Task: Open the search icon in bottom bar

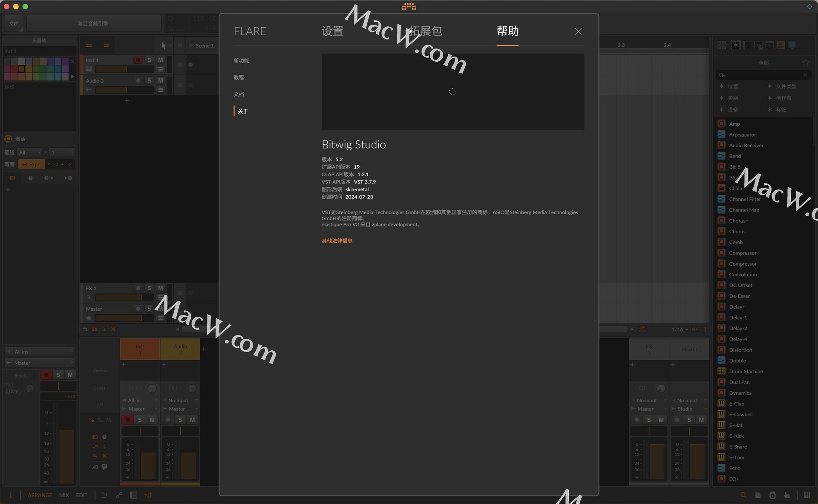Action: point(743,495)
